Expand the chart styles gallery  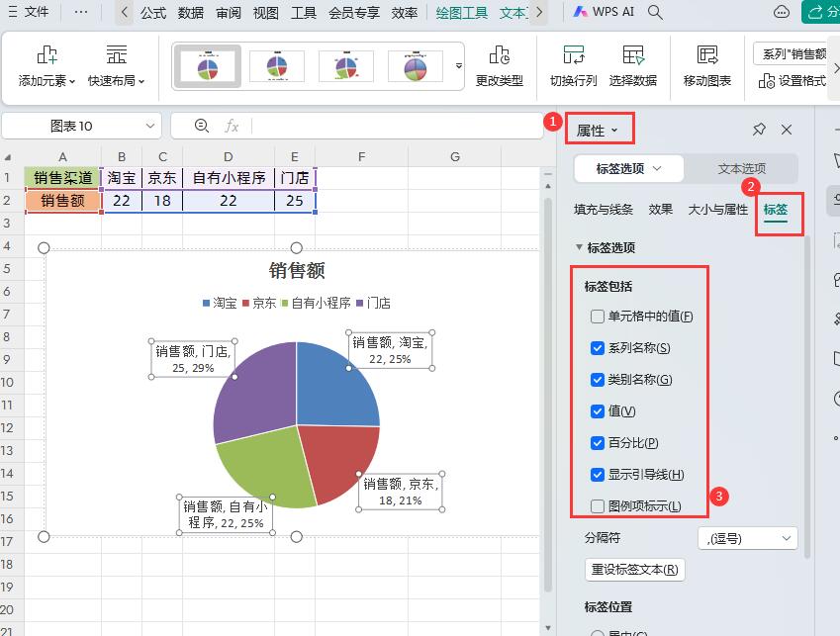(x=459, y=66)
